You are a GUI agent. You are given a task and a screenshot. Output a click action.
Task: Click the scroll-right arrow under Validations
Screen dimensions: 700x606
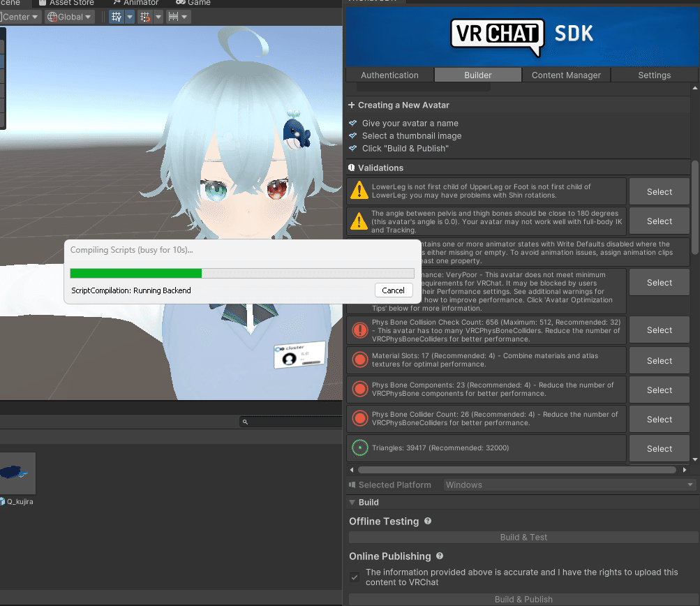[x=685, y=470]
